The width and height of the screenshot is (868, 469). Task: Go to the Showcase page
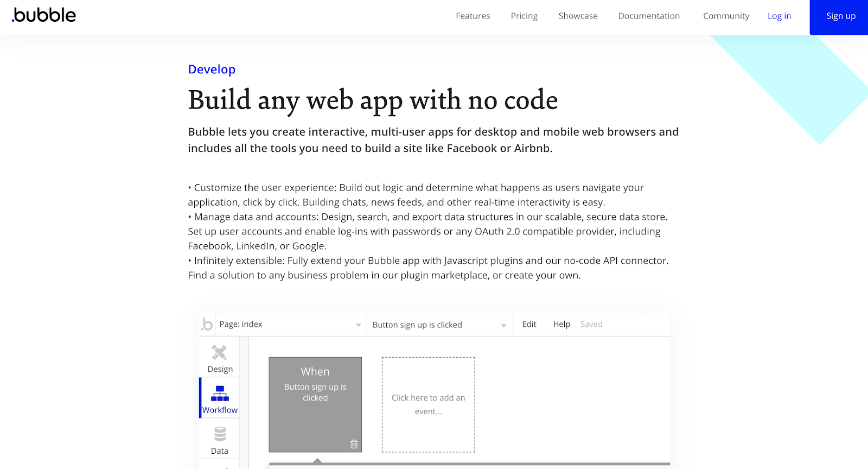[578, 16]
